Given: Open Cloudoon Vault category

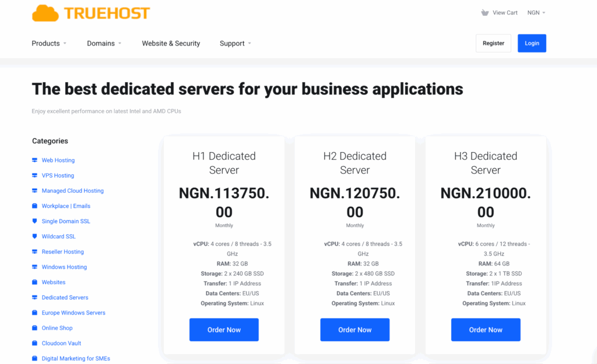Looking at the screenshot, I should tap(61, 342).
